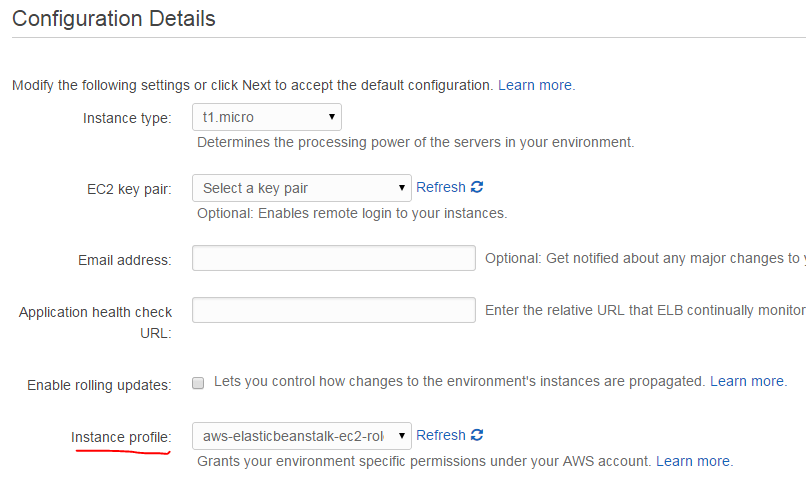Open 'Learn more' link after default configuration text
This screenshot has height=484, width=806.
click(536, 85)
